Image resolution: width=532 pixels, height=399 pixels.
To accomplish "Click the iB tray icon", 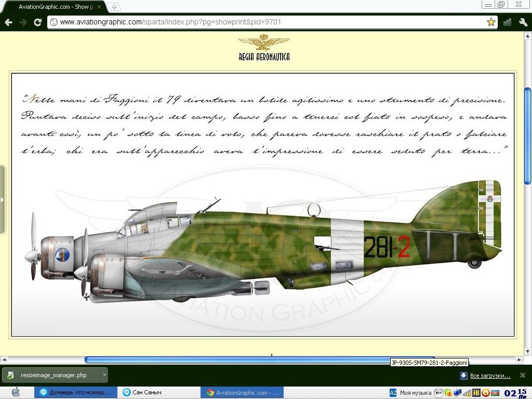I will pos(476,393).
